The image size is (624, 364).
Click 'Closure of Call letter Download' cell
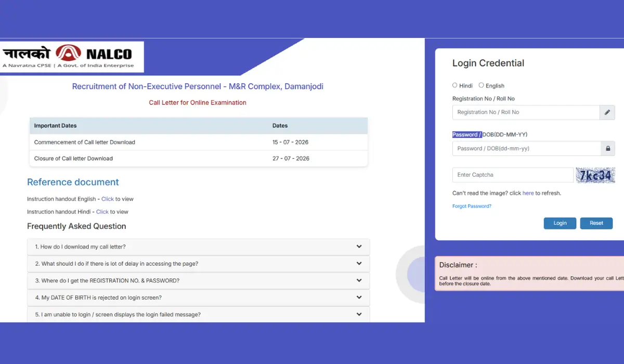point(73,159)
